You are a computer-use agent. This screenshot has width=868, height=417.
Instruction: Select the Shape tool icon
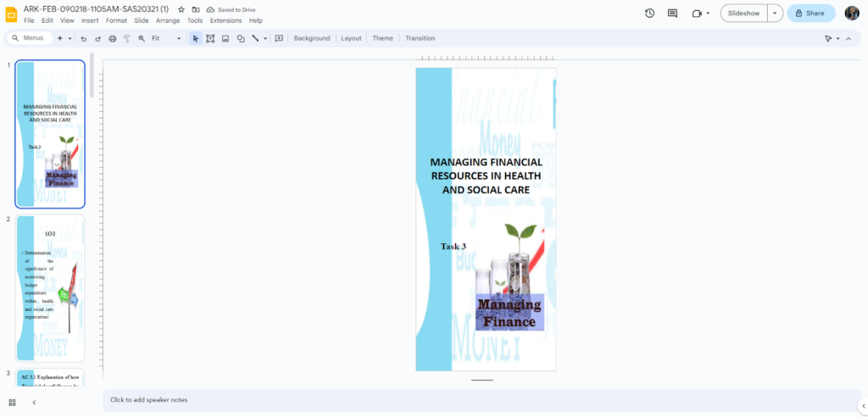241,38
